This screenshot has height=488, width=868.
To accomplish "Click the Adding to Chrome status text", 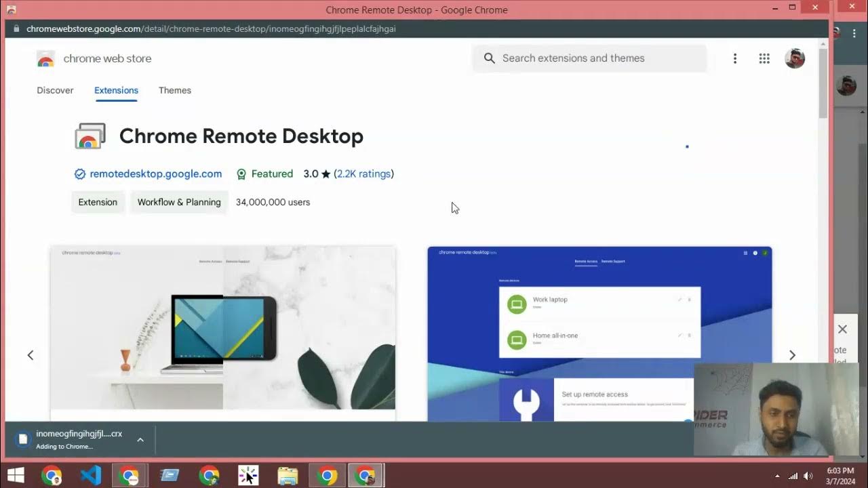I will tap(64, 447).
